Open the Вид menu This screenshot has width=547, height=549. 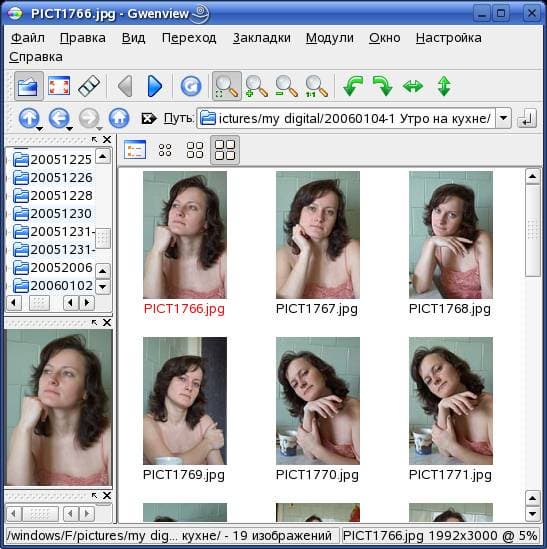(133, 38)
